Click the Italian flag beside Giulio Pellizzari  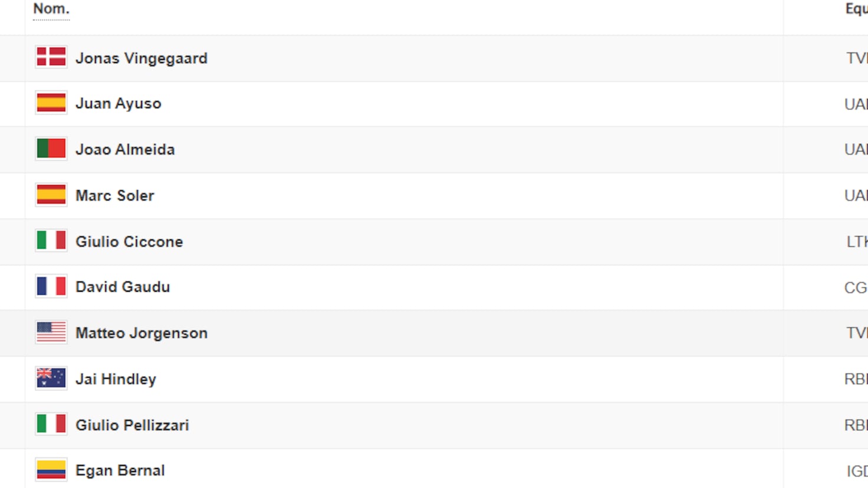click(51, 424)
